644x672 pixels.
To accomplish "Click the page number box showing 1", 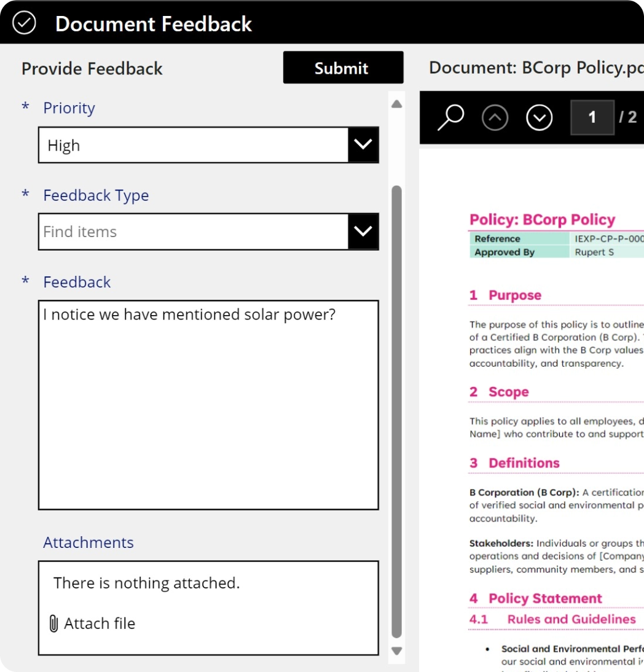I will point(592,117).
